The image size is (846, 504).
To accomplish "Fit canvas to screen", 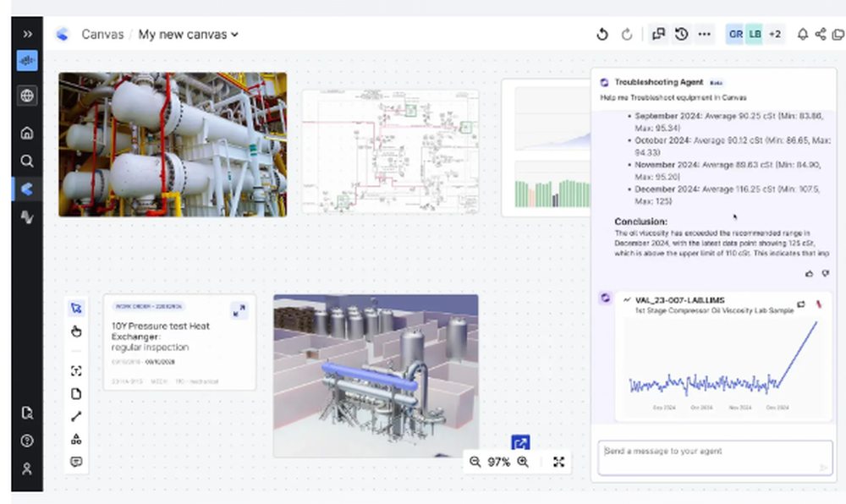I will point(558,462).
